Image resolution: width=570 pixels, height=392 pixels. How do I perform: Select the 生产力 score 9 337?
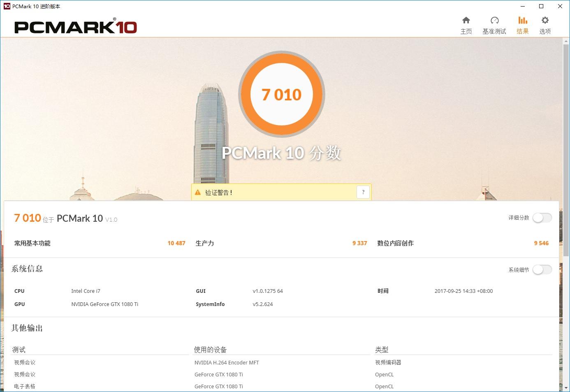359,243
